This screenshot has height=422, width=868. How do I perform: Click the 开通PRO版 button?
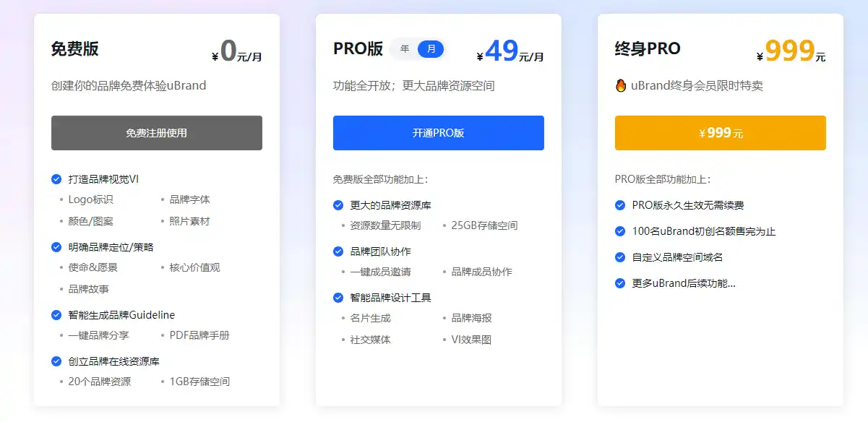click(439, 133)
